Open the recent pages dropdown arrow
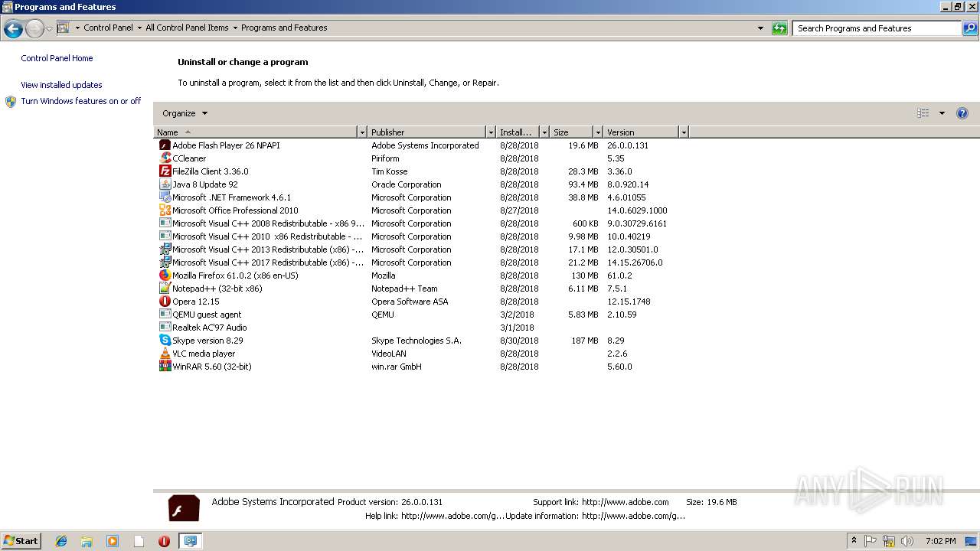 [49, 29]
